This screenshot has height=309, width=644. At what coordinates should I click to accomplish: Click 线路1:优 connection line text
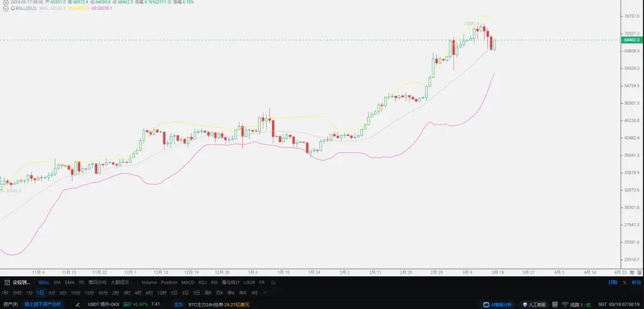[581, 305]
